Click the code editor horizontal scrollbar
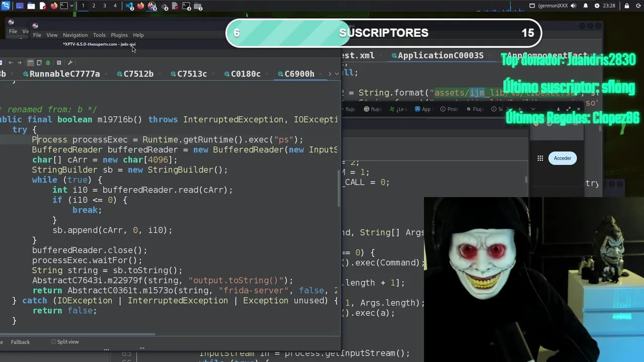Image resolution: width=644 pixels, height=362 pixels. (77, 334)
